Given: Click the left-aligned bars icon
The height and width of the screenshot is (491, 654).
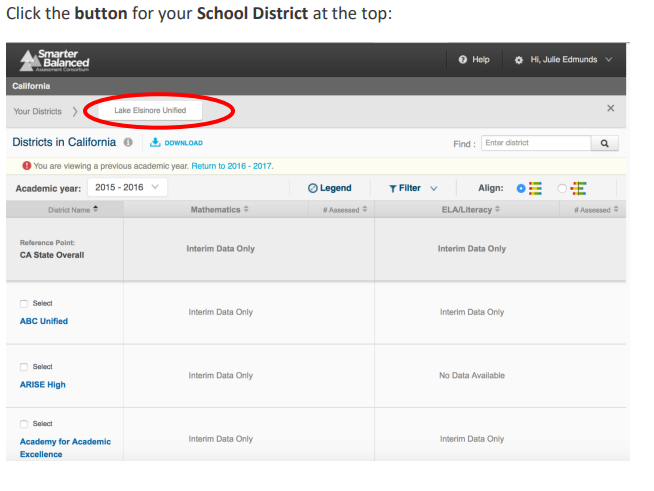Looking at the screenshot, I should pos(535,189).
